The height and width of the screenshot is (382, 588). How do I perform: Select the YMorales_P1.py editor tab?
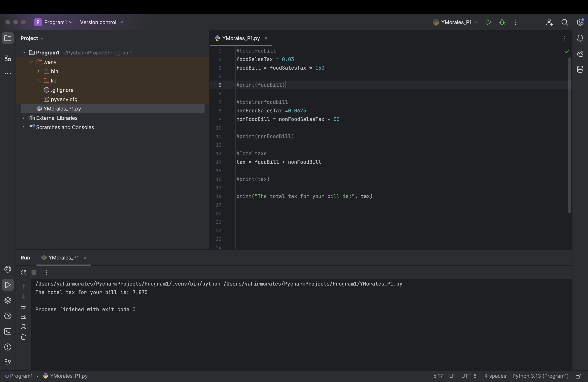pos(241,38)
